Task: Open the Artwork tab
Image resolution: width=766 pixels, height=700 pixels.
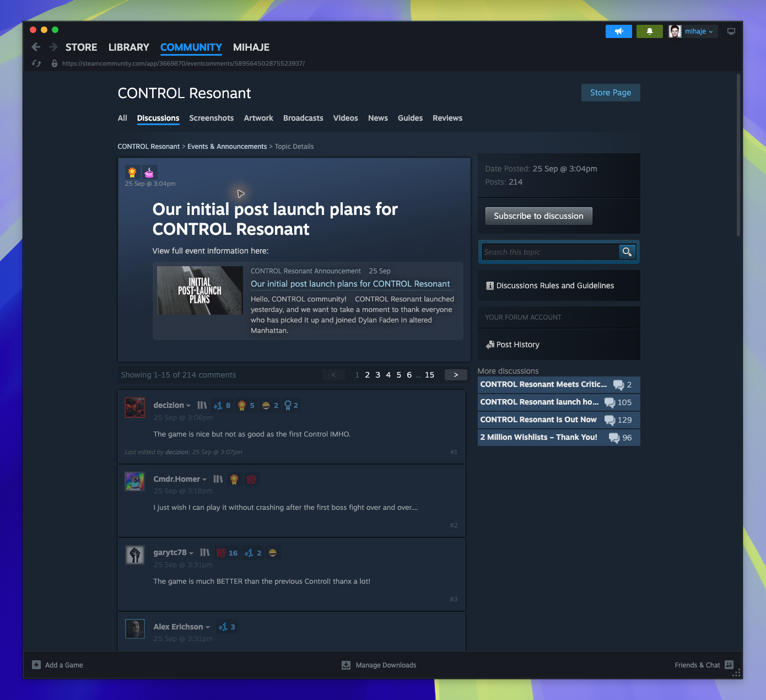Action: click(258, 118)
